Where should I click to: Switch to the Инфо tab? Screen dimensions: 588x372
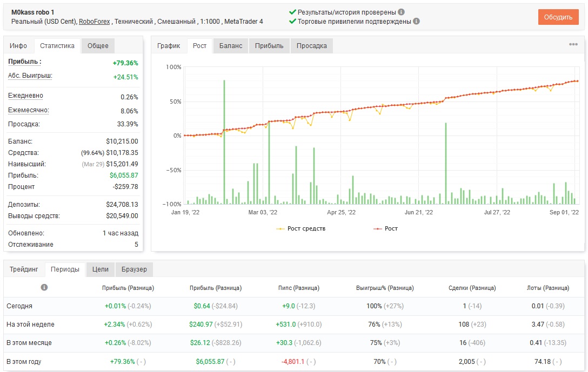pos(18,46)
